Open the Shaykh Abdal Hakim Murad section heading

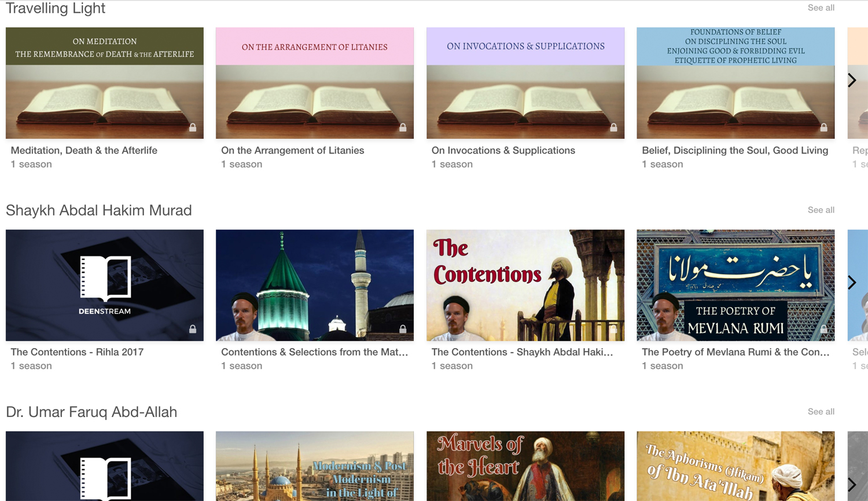point(98,210)
